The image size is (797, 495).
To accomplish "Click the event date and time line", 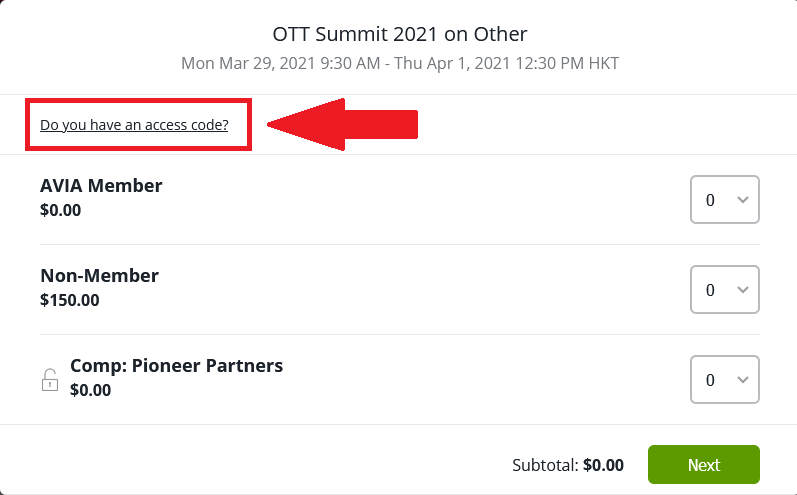I will coord(400,63).
